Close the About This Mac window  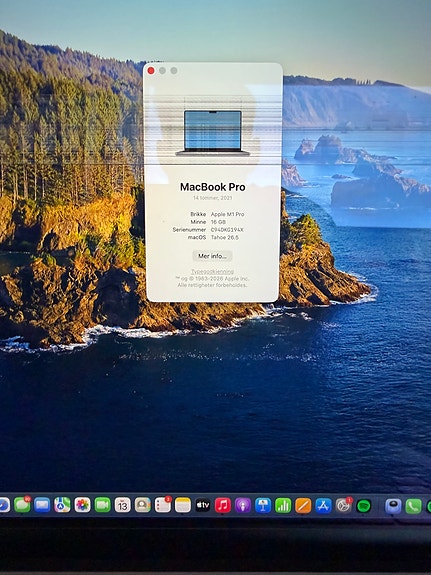[x=151, y=70]
